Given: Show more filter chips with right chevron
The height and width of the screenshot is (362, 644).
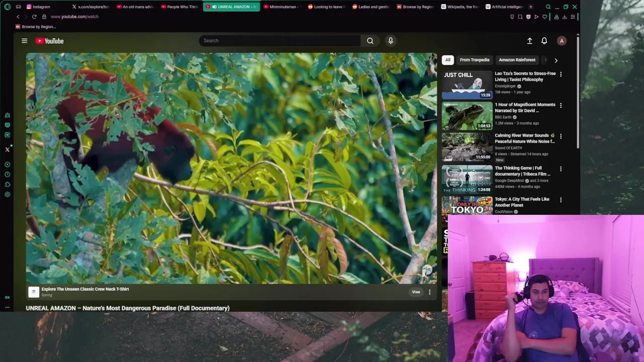Looking at the screenshot, I should click(x=556, y=60).
